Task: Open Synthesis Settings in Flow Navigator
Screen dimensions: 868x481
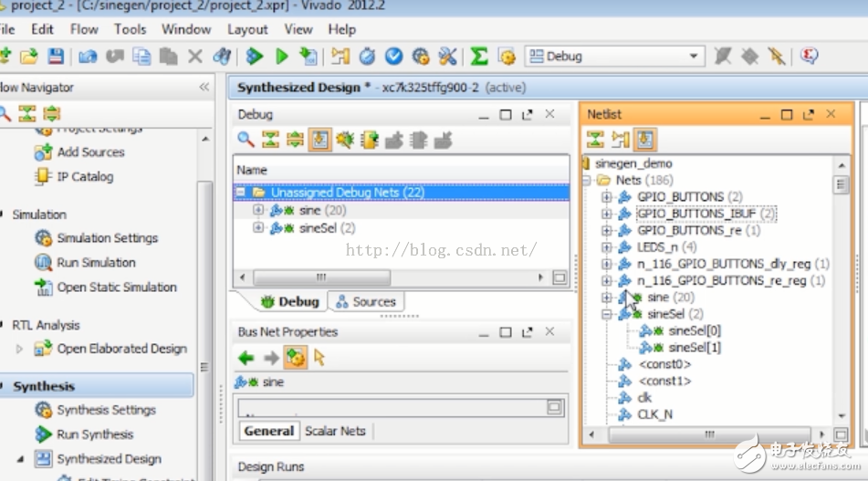Action: click(106, 411)
